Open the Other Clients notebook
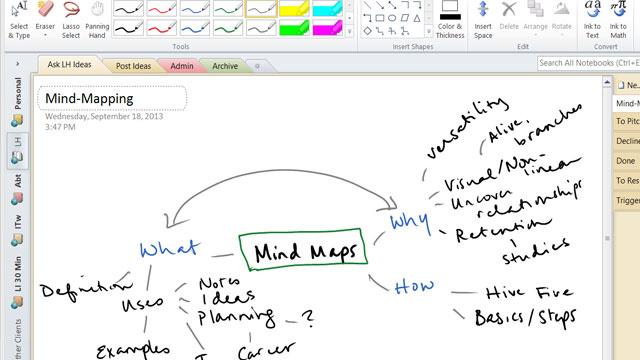Screen dimensions: 640x360 17,339
